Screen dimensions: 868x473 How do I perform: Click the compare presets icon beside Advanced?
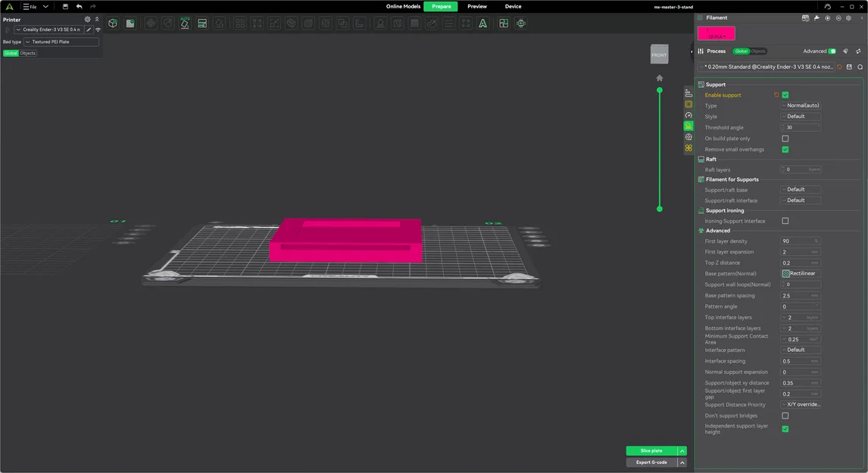(859, 51)
